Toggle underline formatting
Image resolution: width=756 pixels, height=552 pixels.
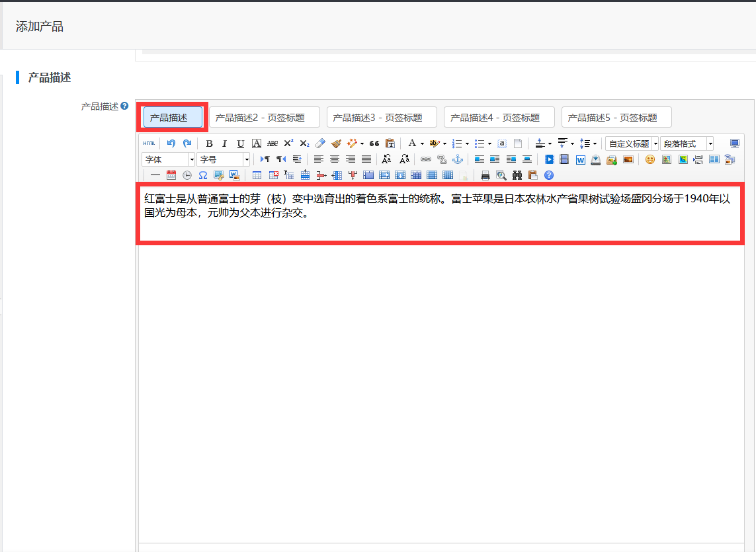(241, 143)
